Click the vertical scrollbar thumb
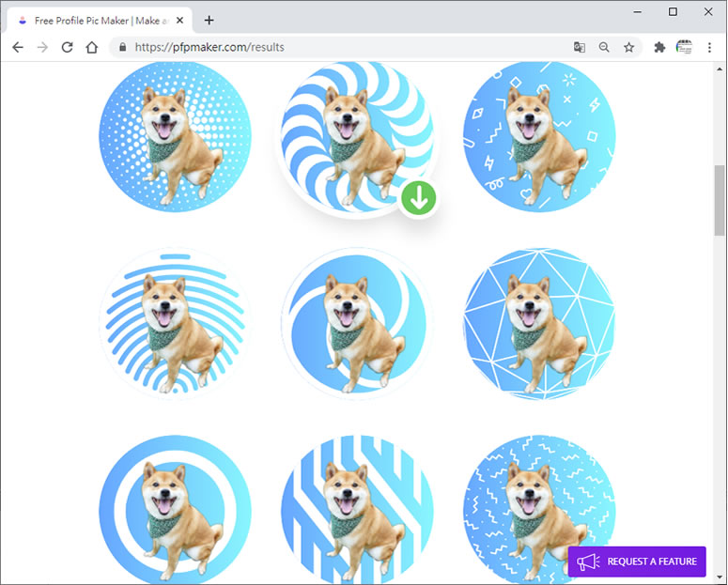The width and height of the screenshot is (728, 585). click(x=720, y=200)
